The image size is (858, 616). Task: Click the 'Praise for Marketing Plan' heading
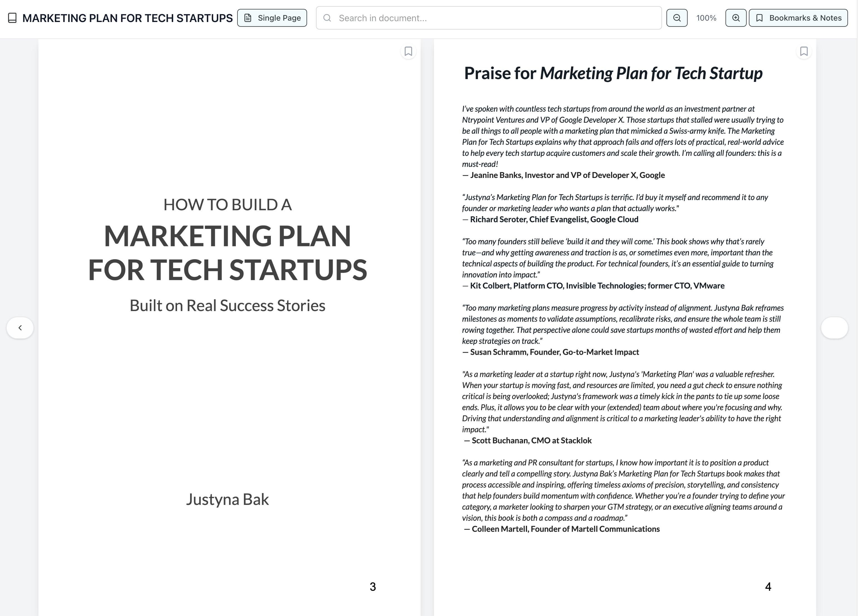coord(613,74)
